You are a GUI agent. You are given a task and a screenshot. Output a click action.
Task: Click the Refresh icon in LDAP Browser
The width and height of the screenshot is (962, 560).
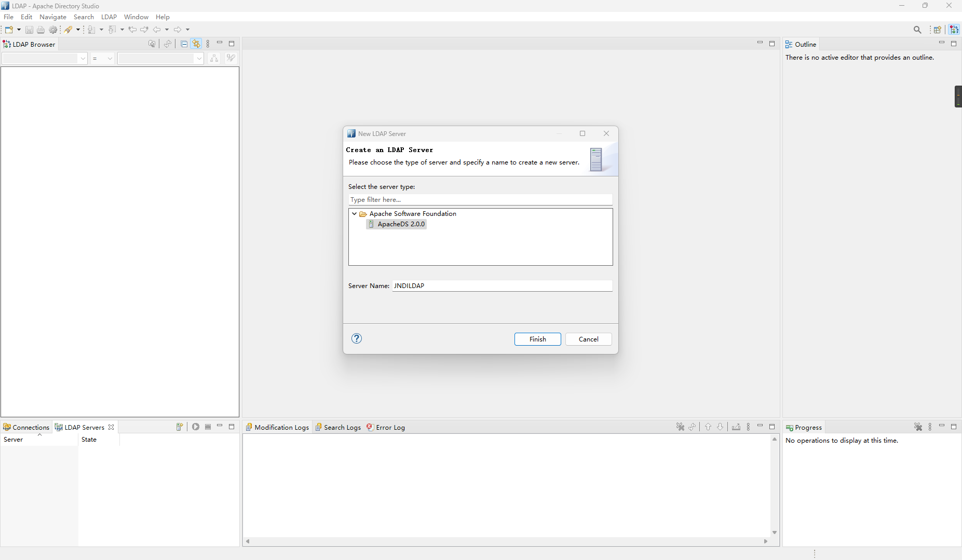click(168, 44)
